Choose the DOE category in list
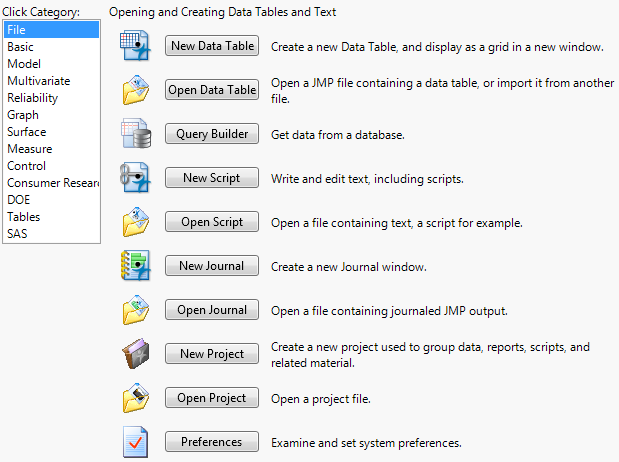Viewport: 619px width, 462px height. 20,200
